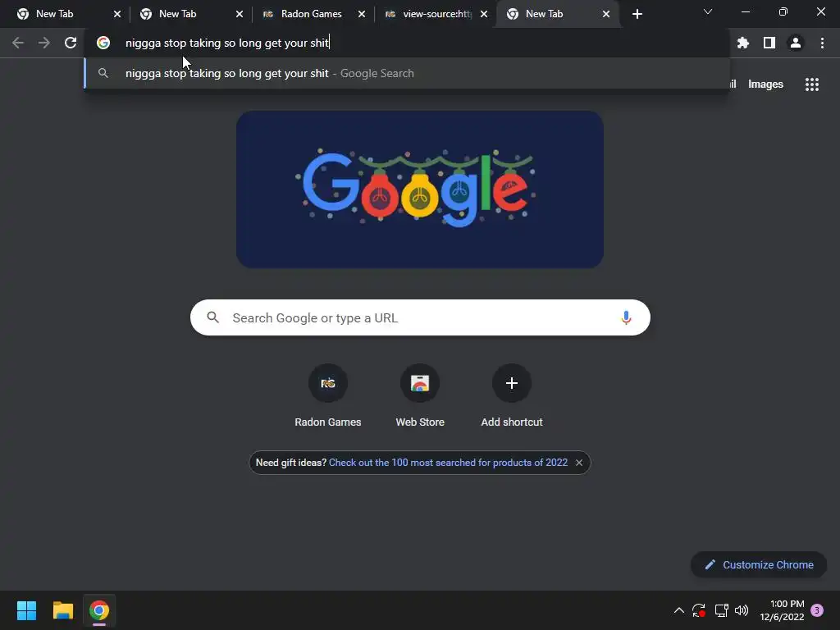Expand the tab search chevron
The image size is (840, 630).
pyautogui.click(x=708, y=11)
